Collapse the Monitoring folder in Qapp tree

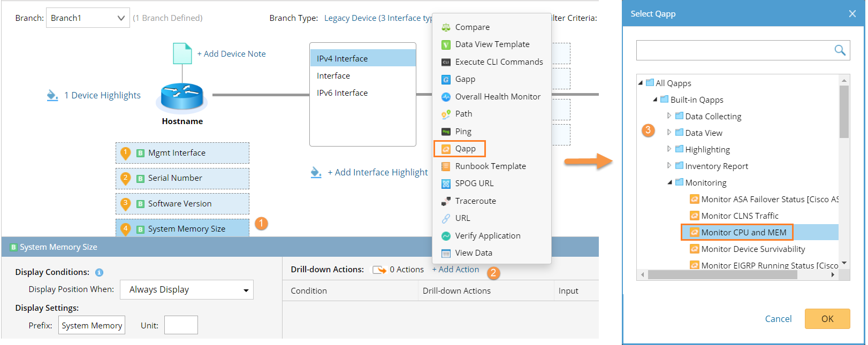(x=669, y=182)
